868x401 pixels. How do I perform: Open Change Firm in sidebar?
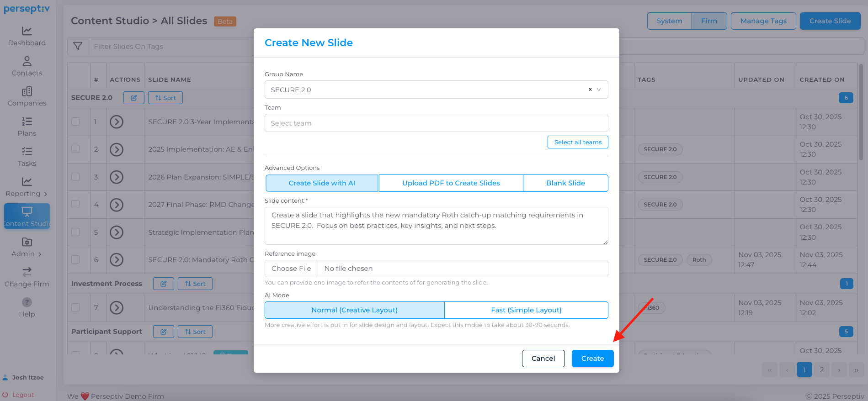pos(27,277)
